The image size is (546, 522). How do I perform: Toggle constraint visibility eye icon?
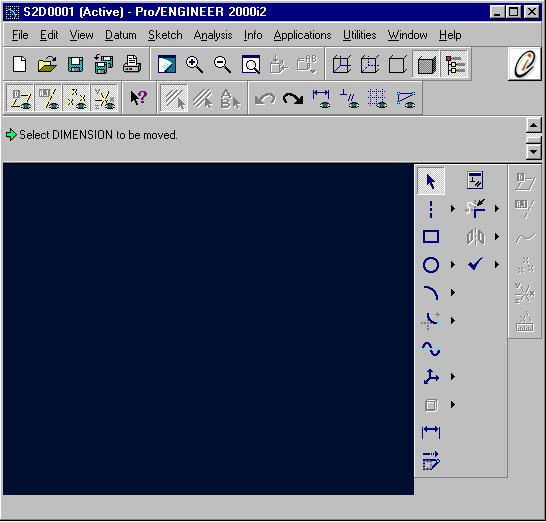(350, 99)
